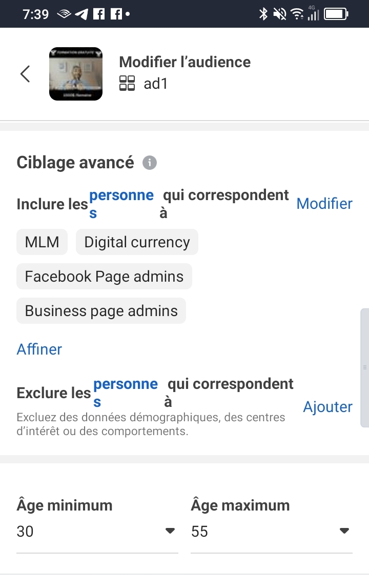Select the Digital currency chip
The image size is (369, 588).
click(137, 242)
